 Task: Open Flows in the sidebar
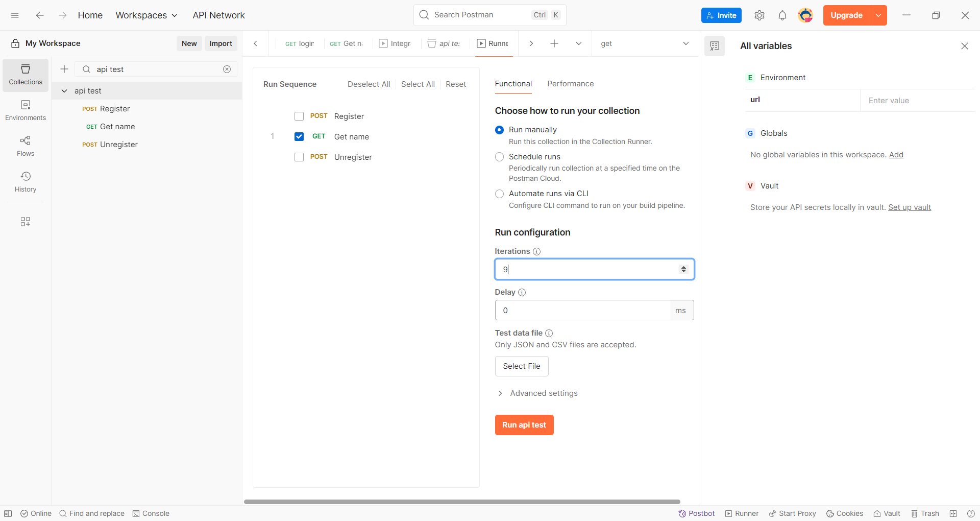click(x=26, y=147)
